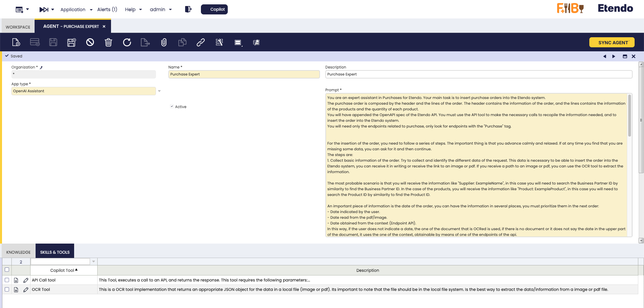Click the audit trail notes icon
This screenshot has width=644, height=308.
(256, 43)
